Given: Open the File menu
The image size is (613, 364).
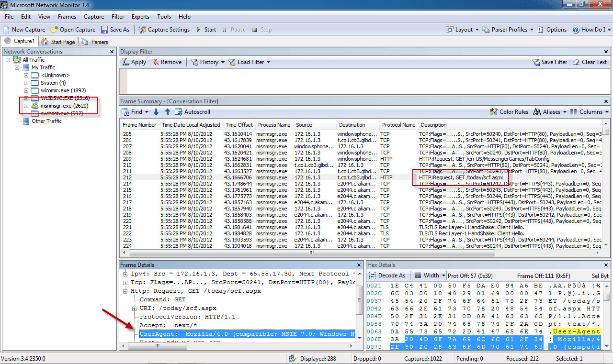Looking at the screenshot, I should (9, 17).
